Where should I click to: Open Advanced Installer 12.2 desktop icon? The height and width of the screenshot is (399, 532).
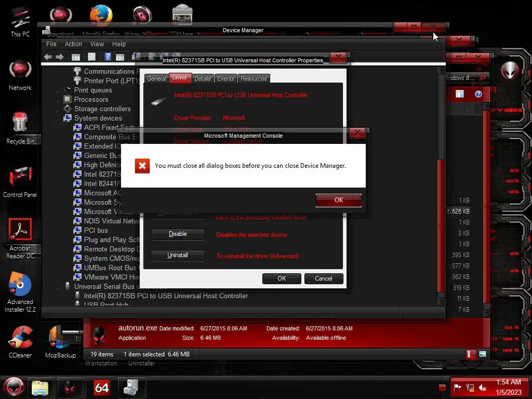pyautogui.click(x=20, y=292)
